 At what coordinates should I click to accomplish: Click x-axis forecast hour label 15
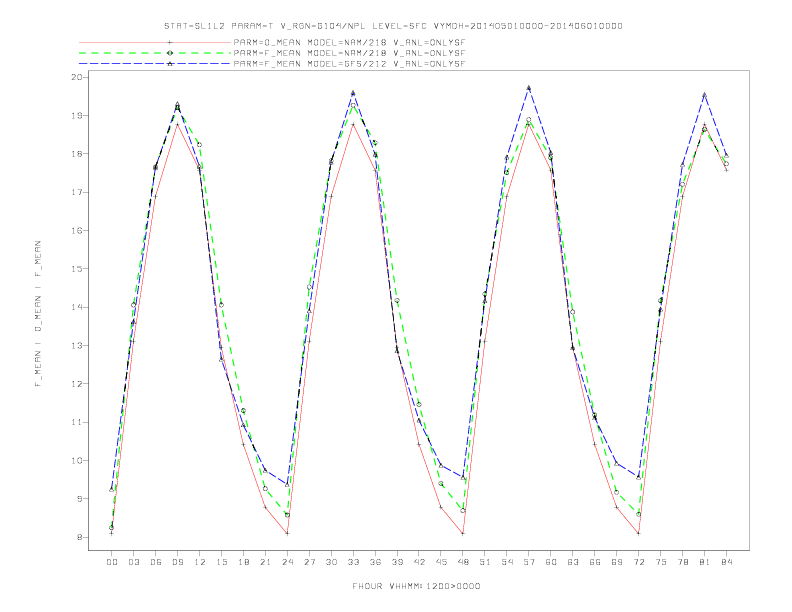[221, 562]
